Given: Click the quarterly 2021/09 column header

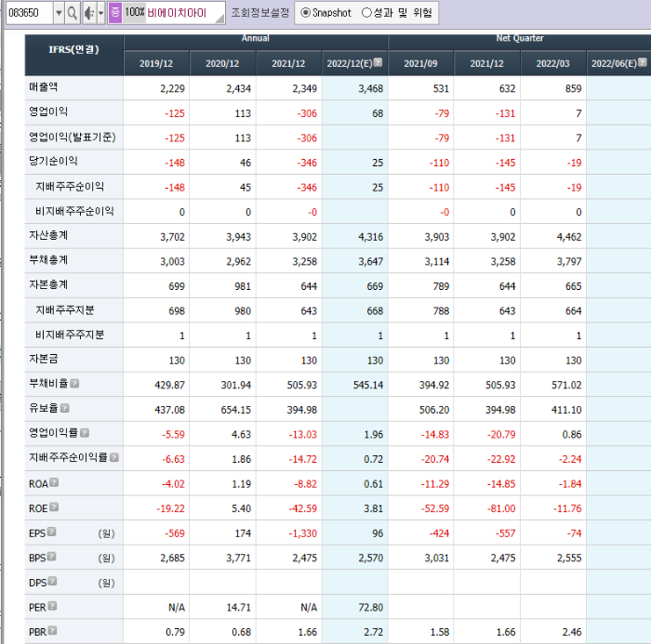Looking at the screenshot, I should (420, 63).
